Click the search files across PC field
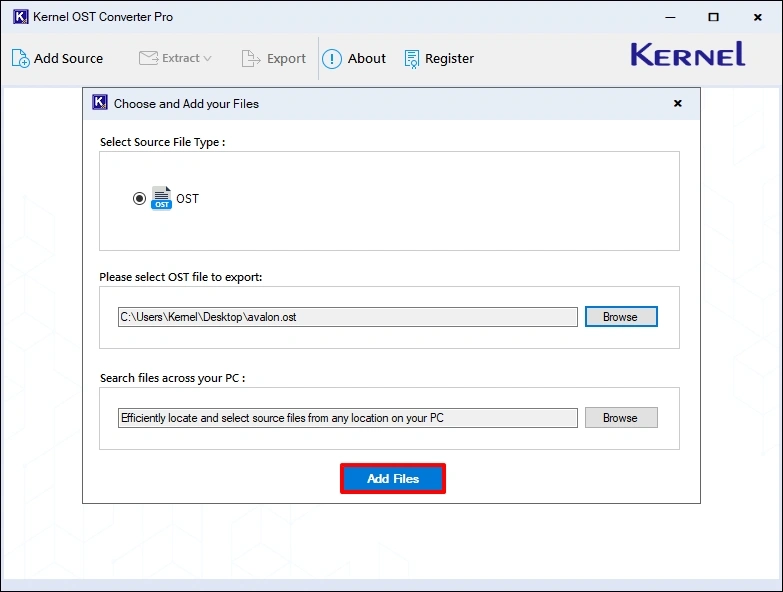Image resolution: width=783 pixels, height=592 pixels. click(347, 418)
